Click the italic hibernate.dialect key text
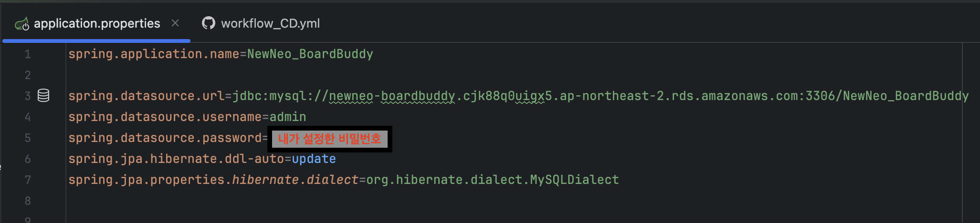 click(295, 180)
